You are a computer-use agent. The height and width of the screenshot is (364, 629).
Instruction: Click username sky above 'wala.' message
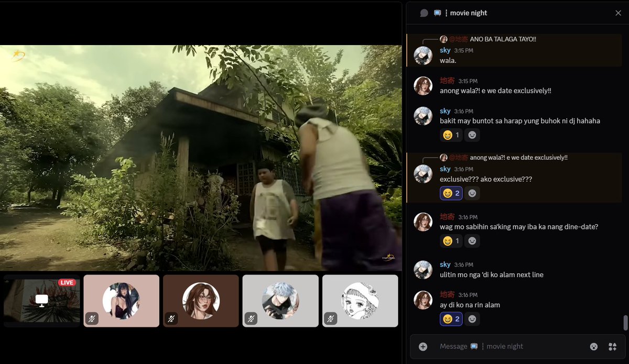(x=445, y=50)
